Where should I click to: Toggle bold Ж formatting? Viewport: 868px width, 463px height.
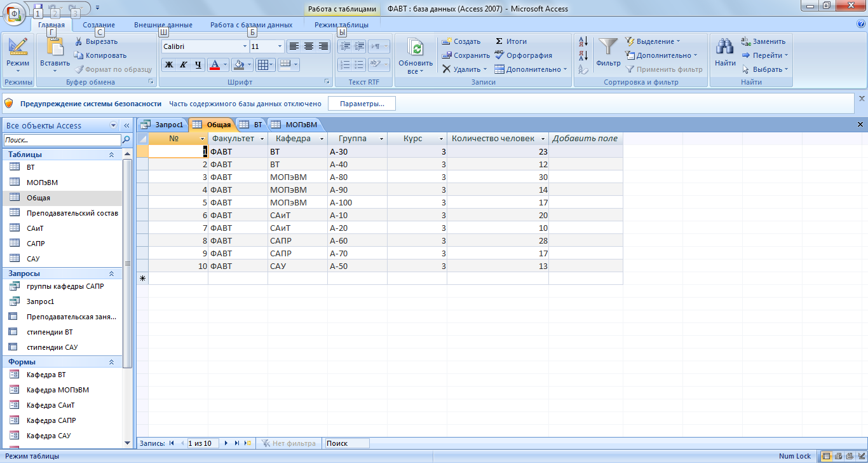[x=169, y=64]
